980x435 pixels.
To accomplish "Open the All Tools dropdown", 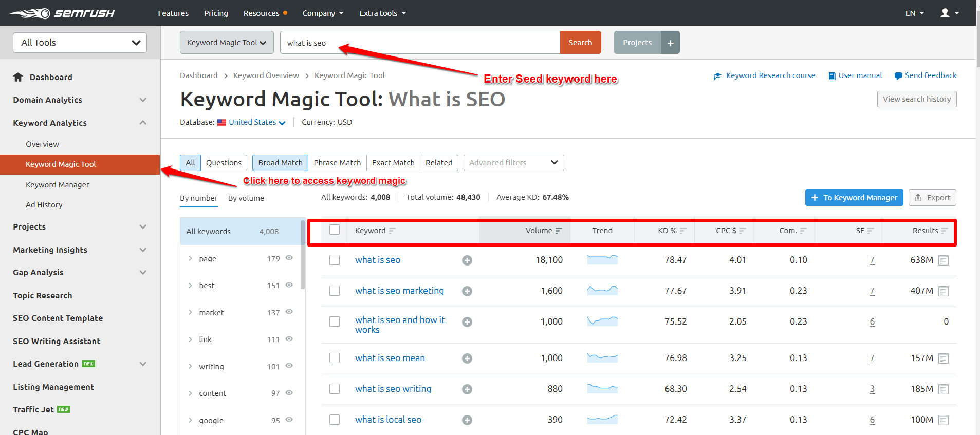I will click(80, 43).
